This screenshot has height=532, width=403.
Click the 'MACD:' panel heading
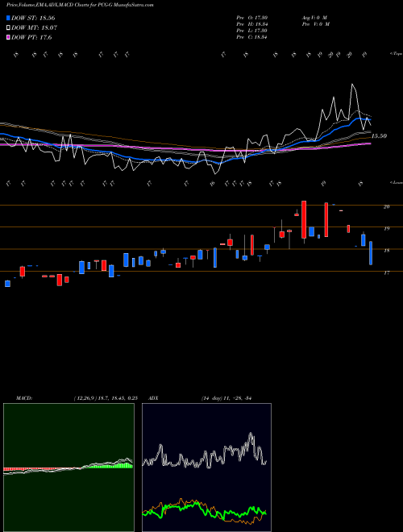pyautogui.click(x=24, y=398)
